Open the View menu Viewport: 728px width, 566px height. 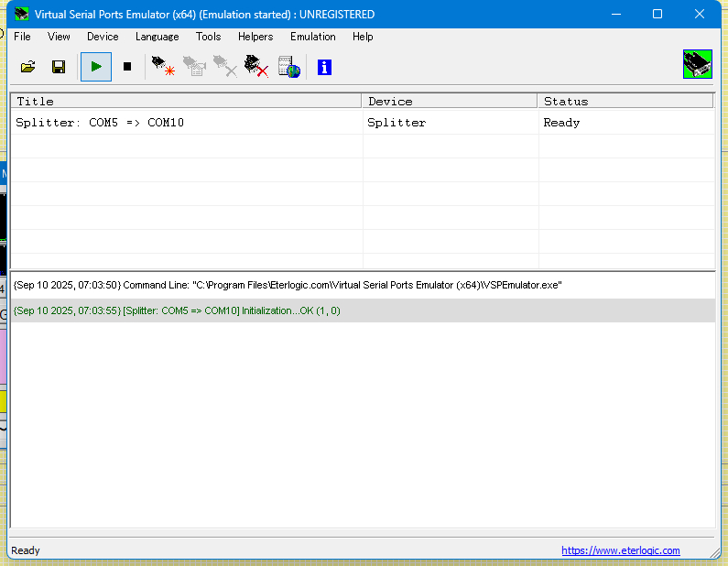click(59, 37)
